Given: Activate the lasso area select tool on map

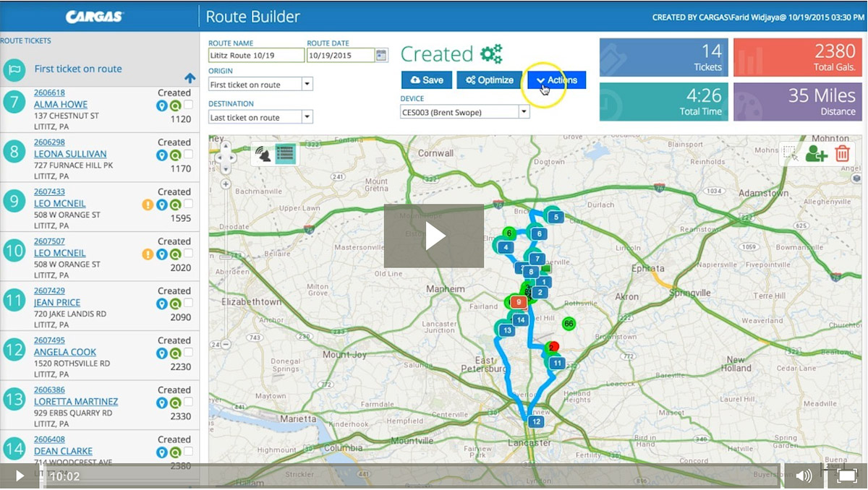Looking at the screenshot, I should [790, 153].
